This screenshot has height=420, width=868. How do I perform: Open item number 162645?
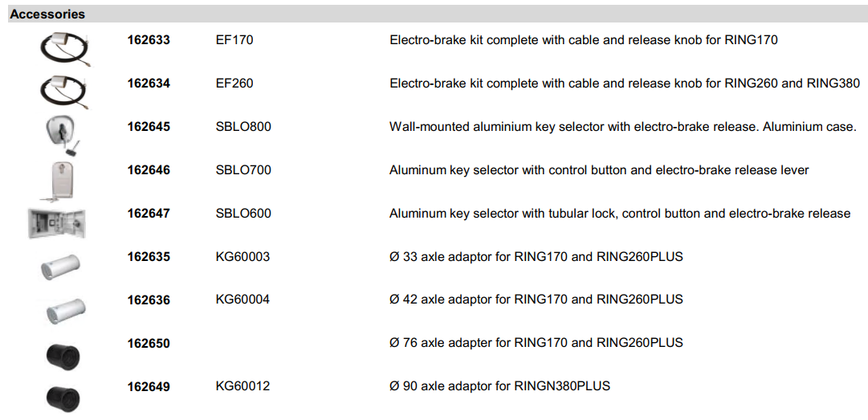[149, 127]
